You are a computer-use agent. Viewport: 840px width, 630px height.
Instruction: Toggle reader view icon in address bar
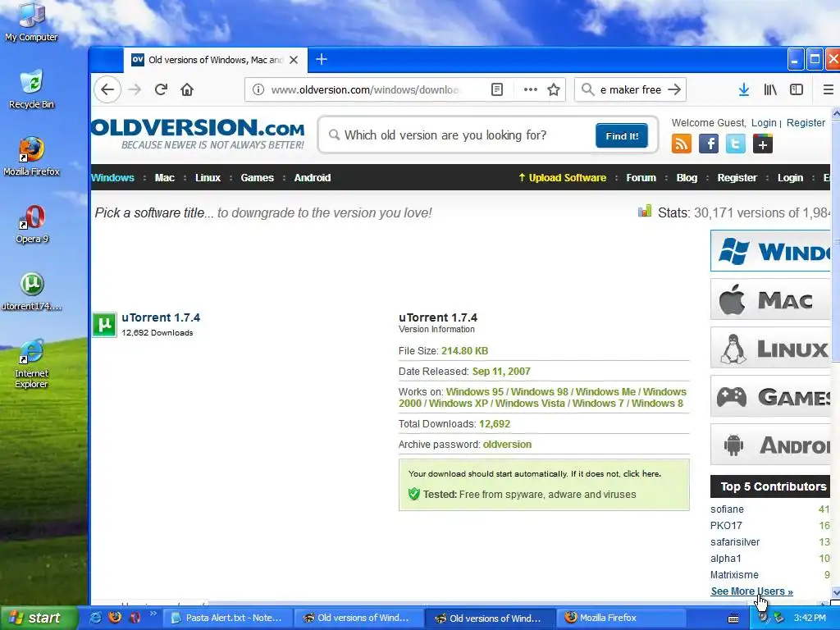point(497,89)
